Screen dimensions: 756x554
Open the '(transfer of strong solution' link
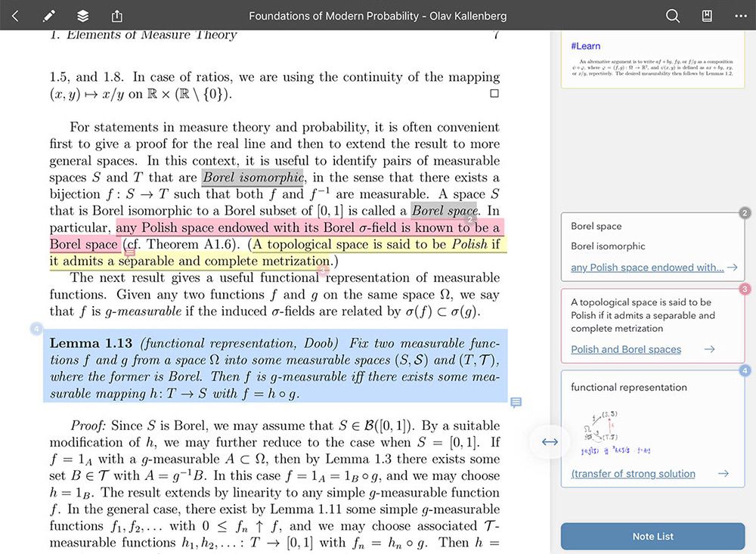pos(633,473)
